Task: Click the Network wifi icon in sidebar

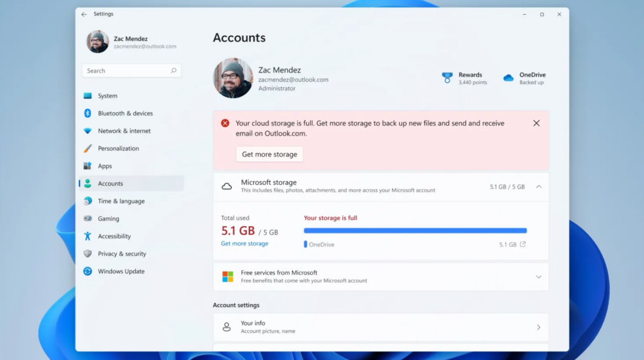Action: point(87,131)
